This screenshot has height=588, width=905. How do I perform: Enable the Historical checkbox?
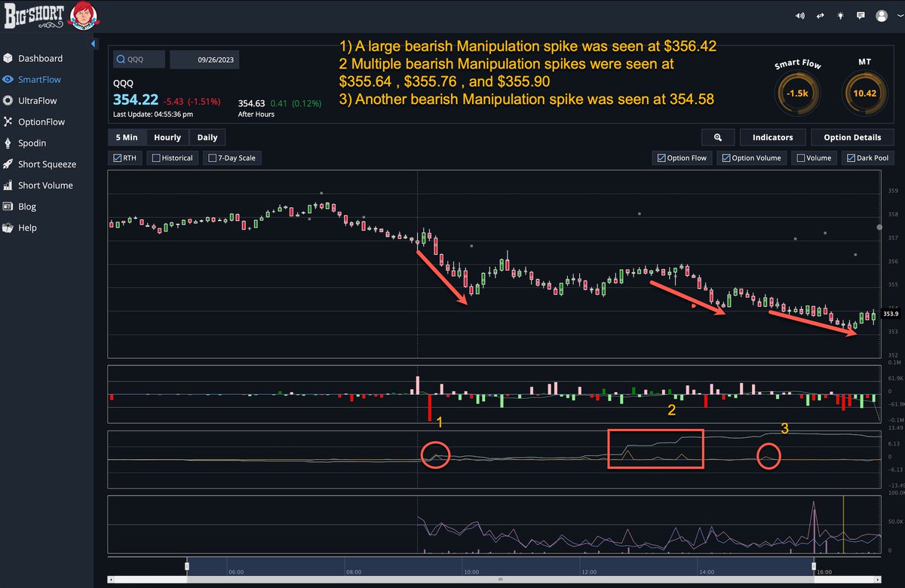(x=155, y=158)
